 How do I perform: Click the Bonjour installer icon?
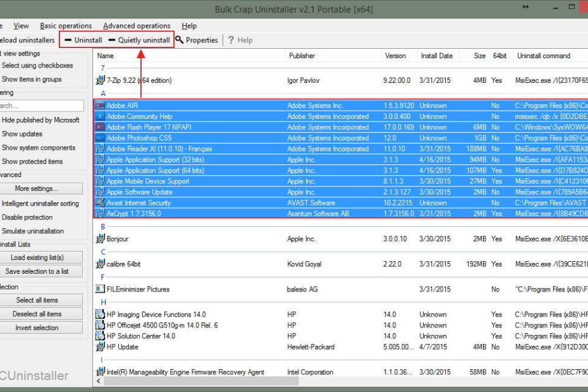(x=100, y=239)
